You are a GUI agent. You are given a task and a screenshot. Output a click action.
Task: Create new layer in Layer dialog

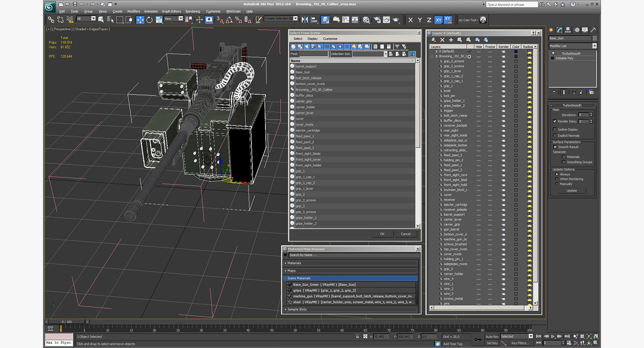coord(434,40)
